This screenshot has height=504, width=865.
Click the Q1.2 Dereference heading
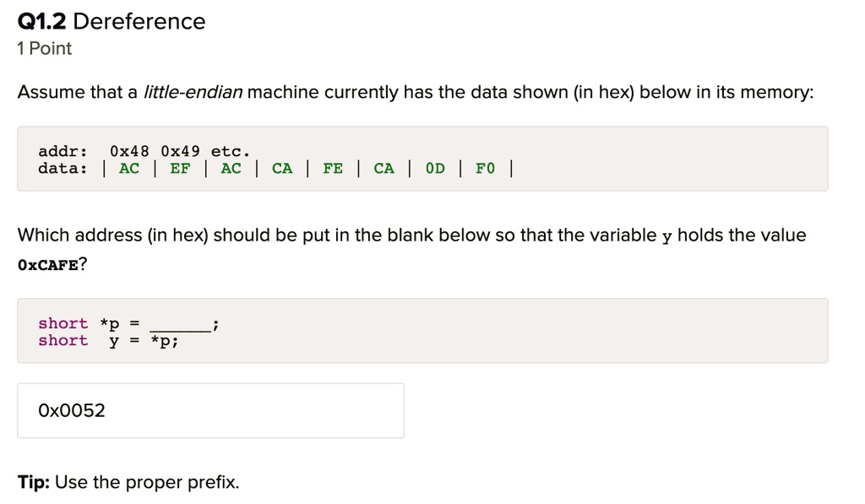[x=112, y=21]
